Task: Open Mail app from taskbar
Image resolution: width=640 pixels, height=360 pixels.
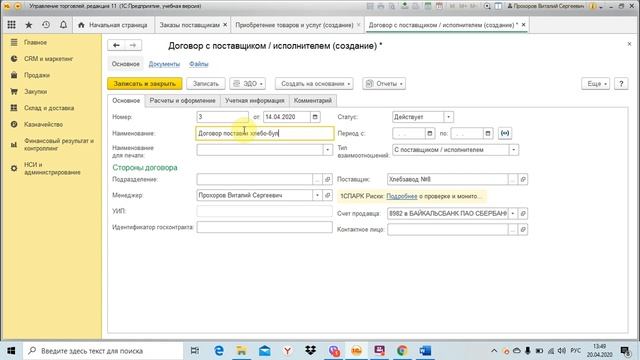Action: (264, 351)
